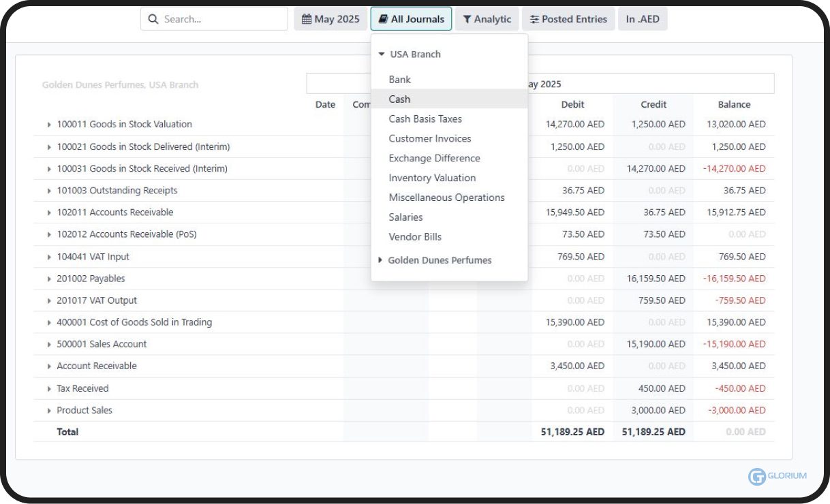Click the book icon on All Journals
830x504 pixels.
pos(383,19)
